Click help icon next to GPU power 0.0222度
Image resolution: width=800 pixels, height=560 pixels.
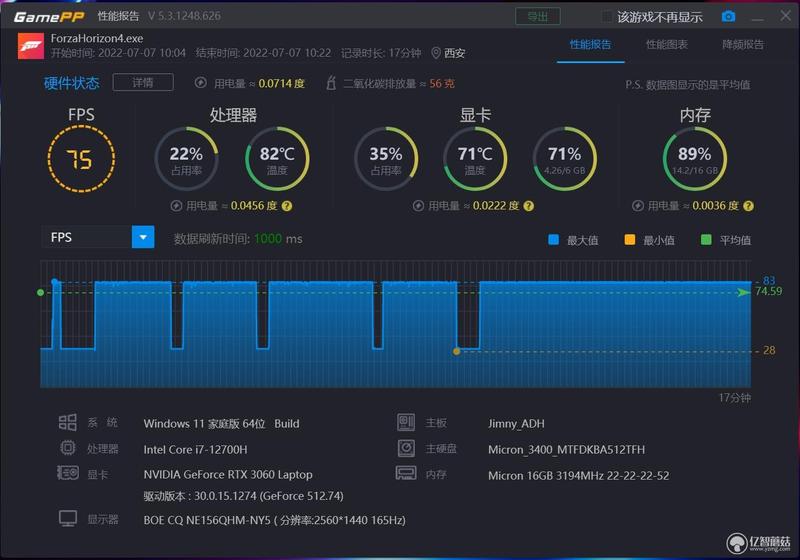[529, 206]
